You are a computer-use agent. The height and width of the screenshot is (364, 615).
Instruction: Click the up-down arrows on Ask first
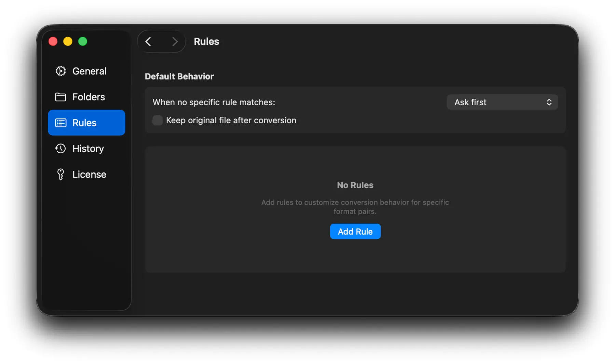[549, 102]
